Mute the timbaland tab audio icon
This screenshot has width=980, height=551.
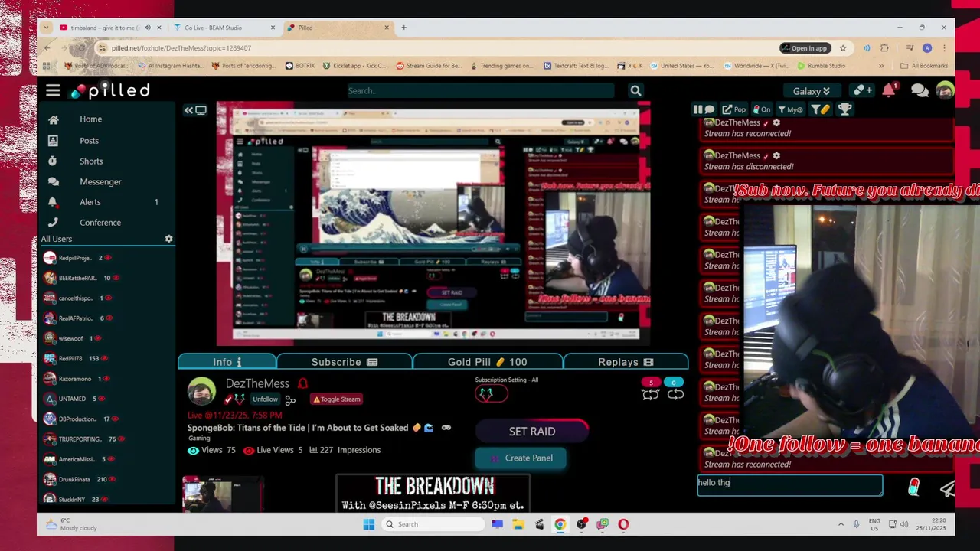(x=148, y=28)
